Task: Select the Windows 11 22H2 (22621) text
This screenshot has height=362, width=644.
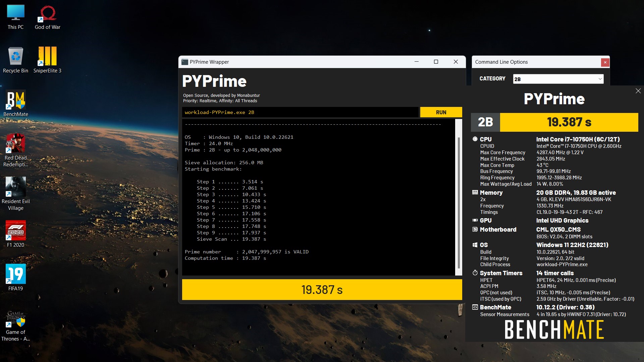Action: click(x=572, y=245)
